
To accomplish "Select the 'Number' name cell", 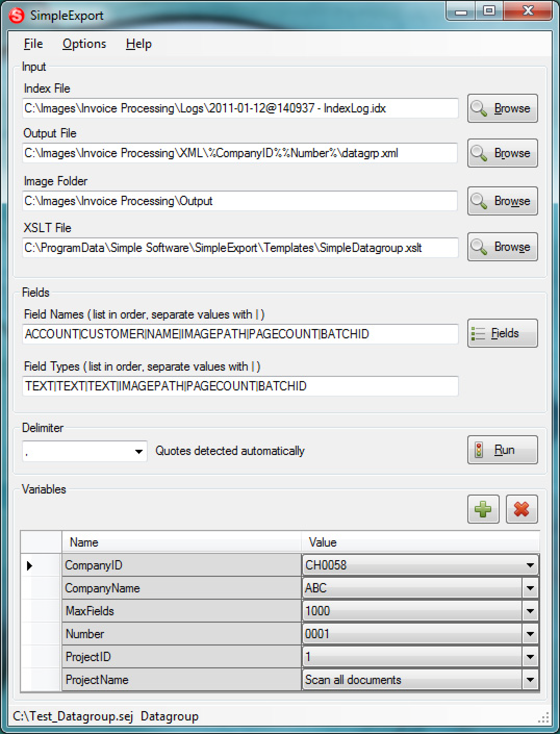I will click(182, 634).
